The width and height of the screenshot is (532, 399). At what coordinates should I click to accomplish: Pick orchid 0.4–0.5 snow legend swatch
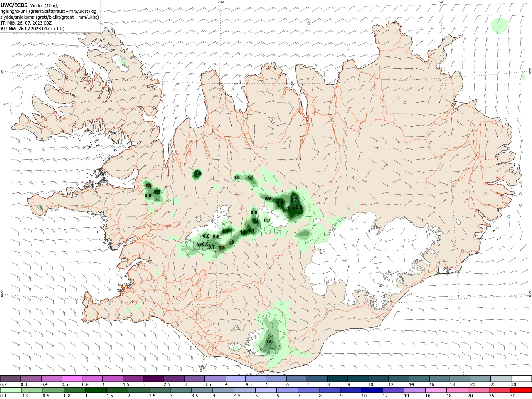(52, 379)
